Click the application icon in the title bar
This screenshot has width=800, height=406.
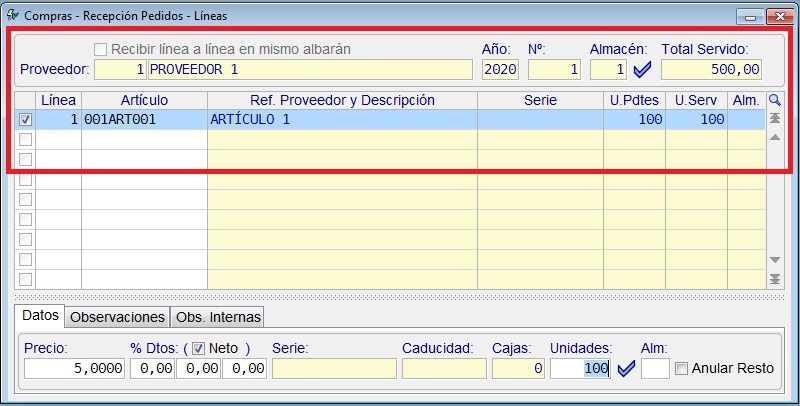coord(12,15)
